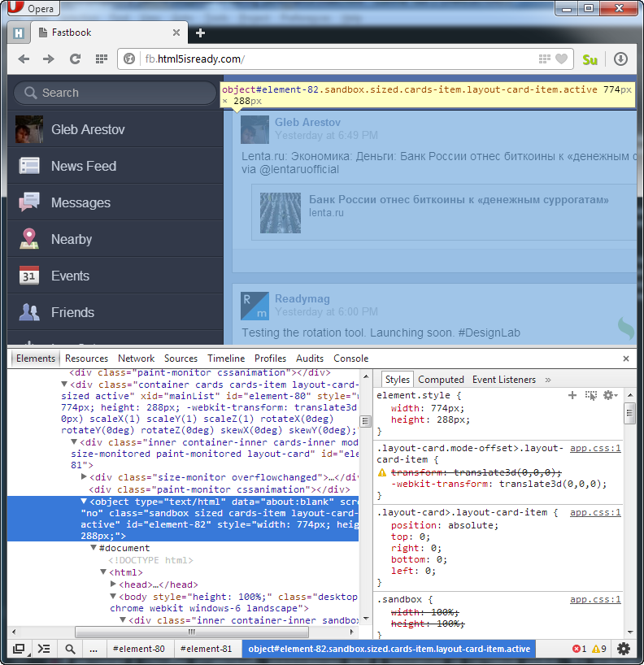644x665 pixels.
Task: Close the Fastbook tab
Action: tap(176, 33)
